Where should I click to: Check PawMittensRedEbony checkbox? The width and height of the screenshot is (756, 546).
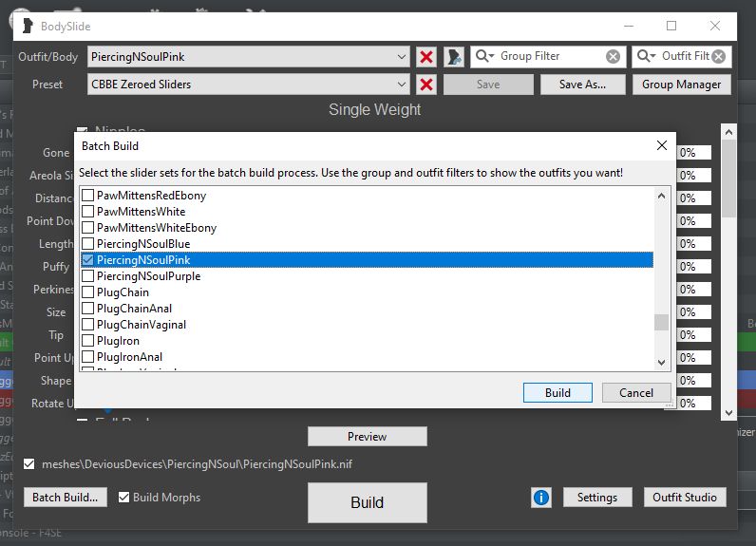[87, 196]
